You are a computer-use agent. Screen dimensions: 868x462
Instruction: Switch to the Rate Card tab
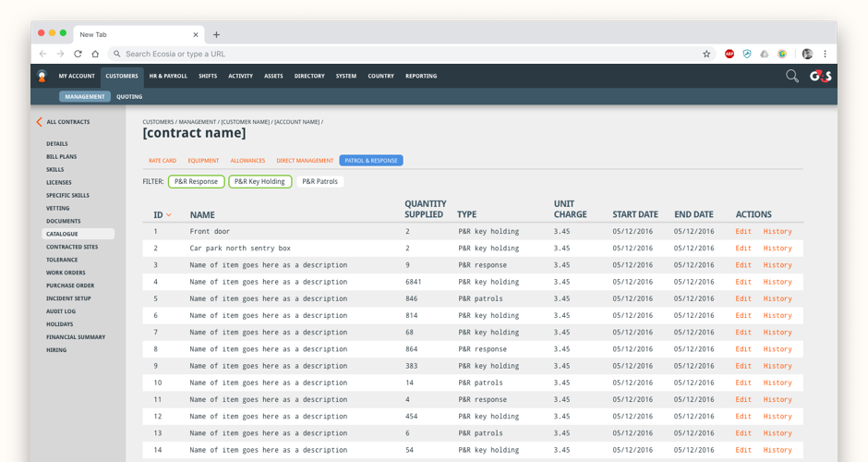(x=162, y=161)
